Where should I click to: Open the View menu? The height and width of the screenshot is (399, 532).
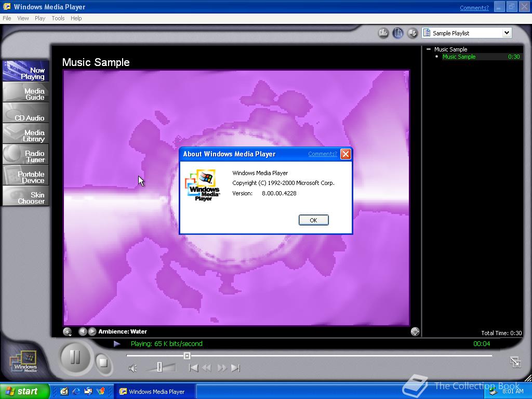23,18
